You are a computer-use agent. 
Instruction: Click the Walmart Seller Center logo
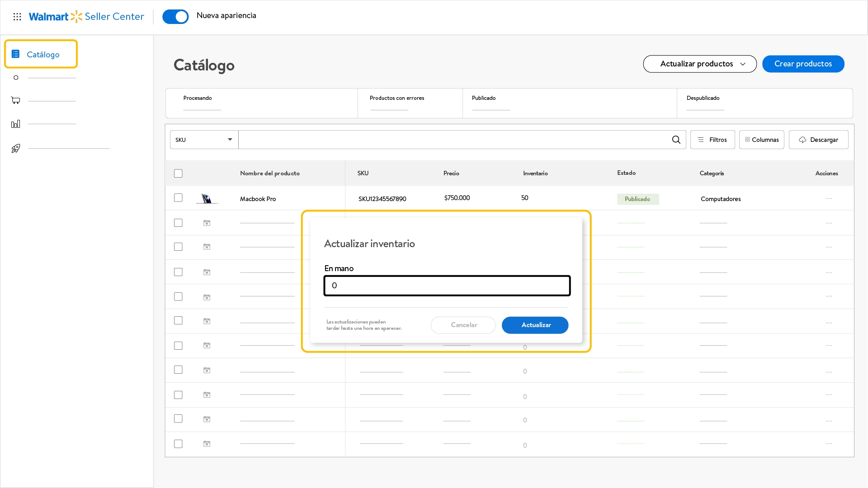[x=86, y=17]
